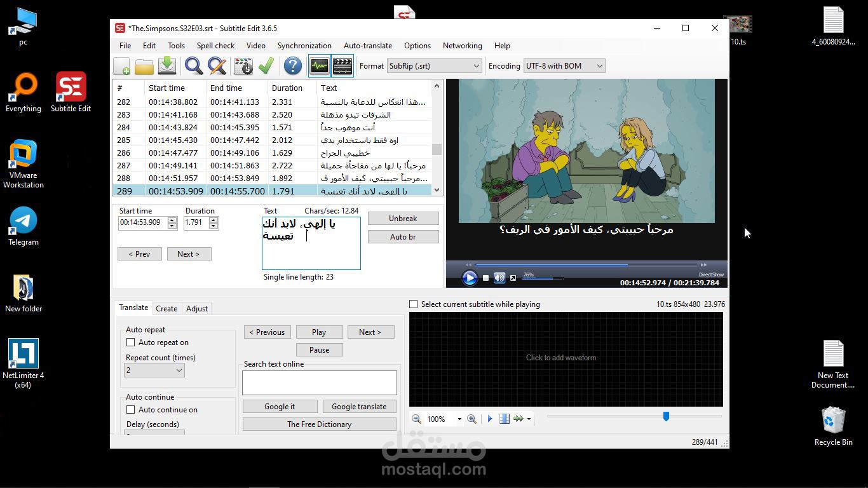Run spell check with green checkmark icon
The width and height of the screenshot is (868, 488).
266,65
